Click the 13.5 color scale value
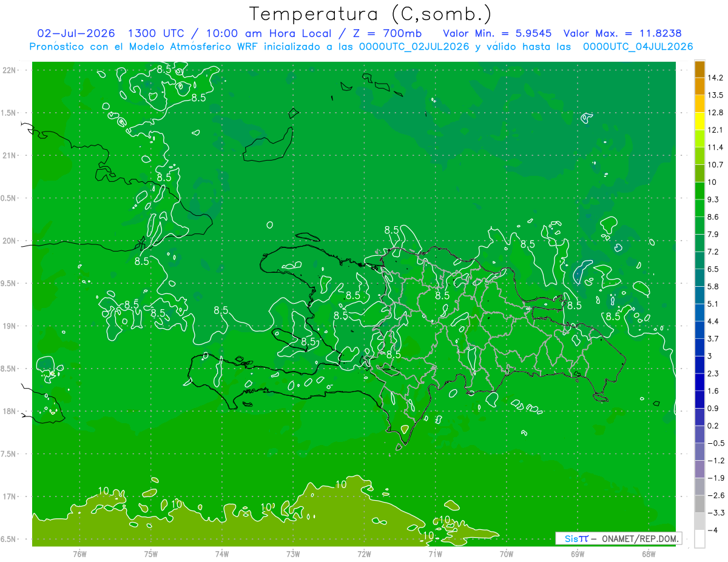Screen dimensions: 728x562 pyautogui.click(x=715, y=95)
